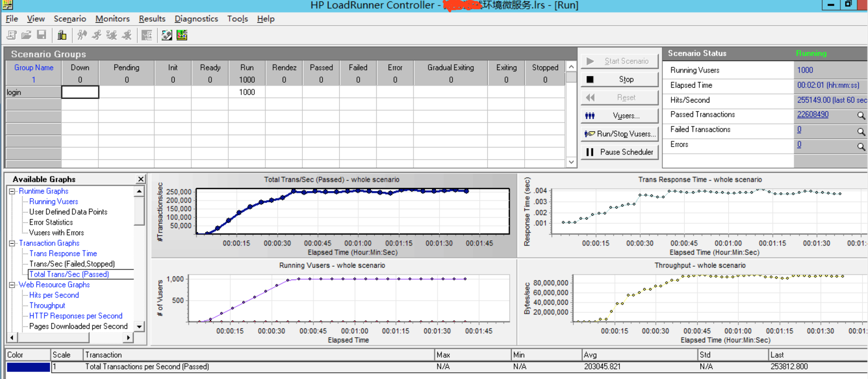Select Error Statistics in graph tree
The height and width of the screenshot is (379, 868).
[x=51, y=222]
